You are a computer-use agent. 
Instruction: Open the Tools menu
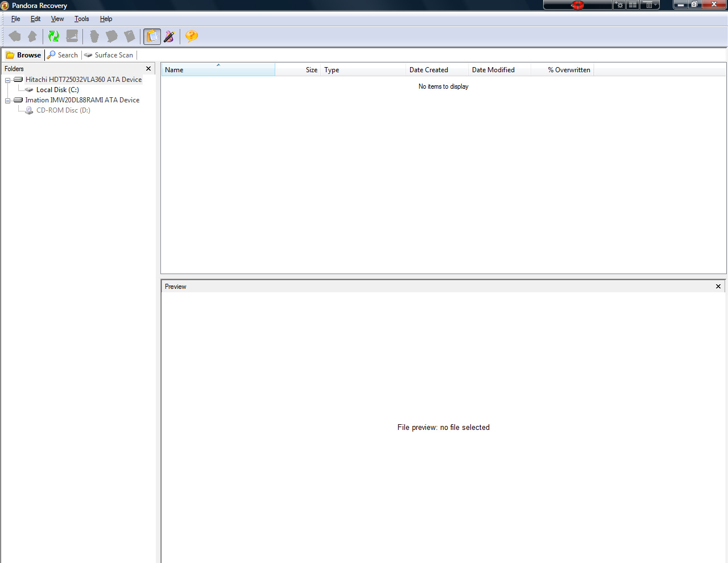[x=82, y=19]
